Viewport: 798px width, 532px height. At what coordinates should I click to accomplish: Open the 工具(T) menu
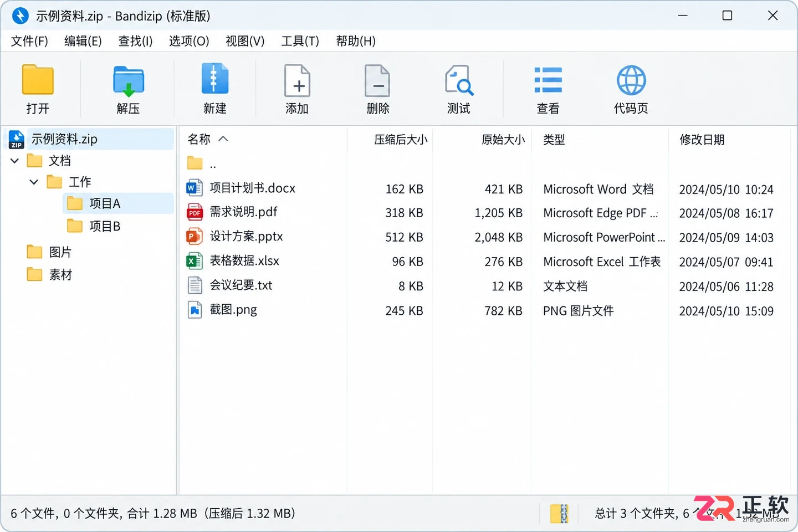pyautogui.click(x=300, y=41)
